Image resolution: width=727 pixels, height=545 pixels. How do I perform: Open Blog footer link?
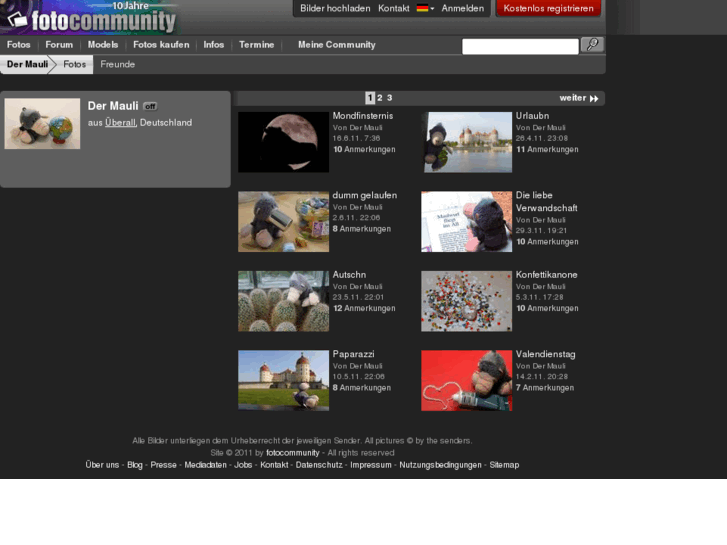point(134,465)
